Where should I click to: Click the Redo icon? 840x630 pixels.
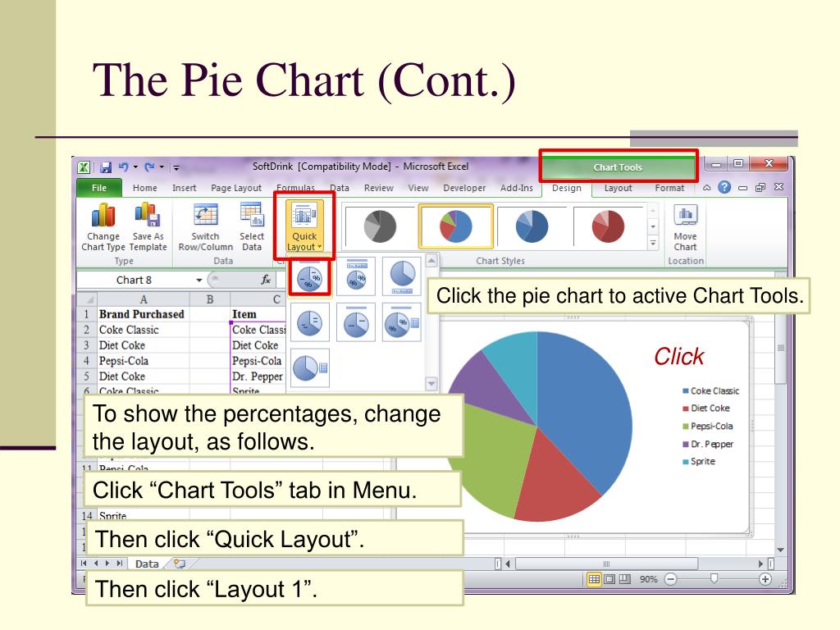coord(149,167)
